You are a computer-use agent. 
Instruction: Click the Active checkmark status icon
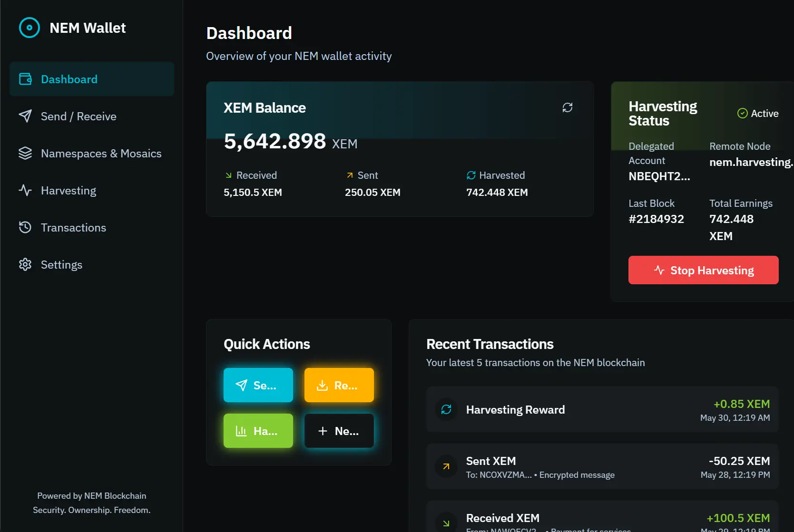point(742,113)
